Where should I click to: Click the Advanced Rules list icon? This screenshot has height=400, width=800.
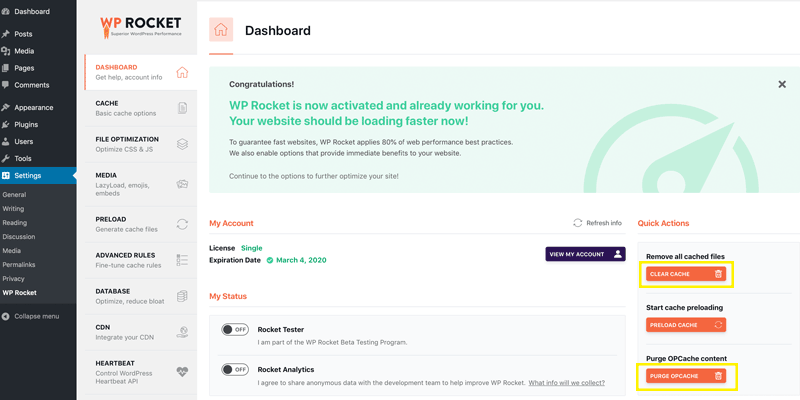point(182,260)
